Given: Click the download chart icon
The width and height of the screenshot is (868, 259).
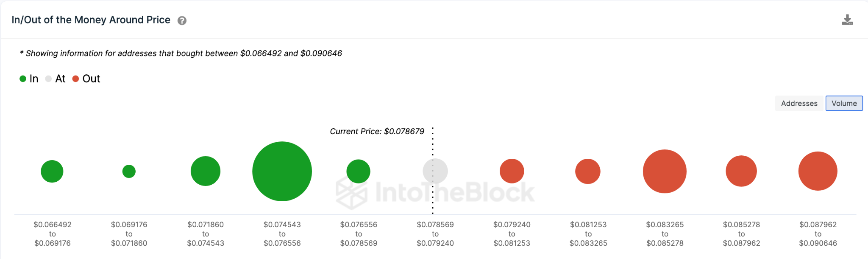Looking at the screenshot, I should 847,20.
